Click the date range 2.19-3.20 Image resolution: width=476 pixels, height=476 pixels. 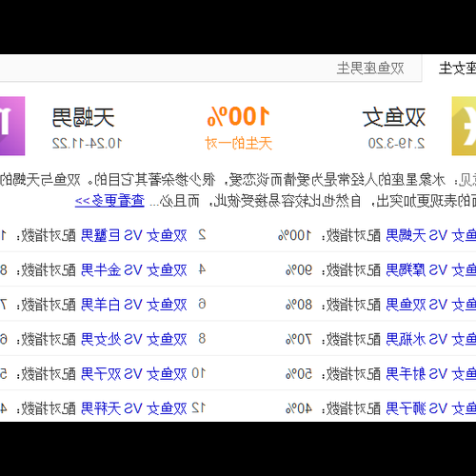point(396,144)
